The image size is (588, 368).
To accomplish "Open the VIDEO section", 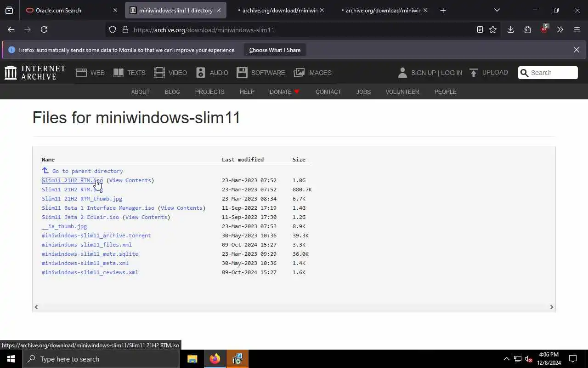I will pos(170,73).
